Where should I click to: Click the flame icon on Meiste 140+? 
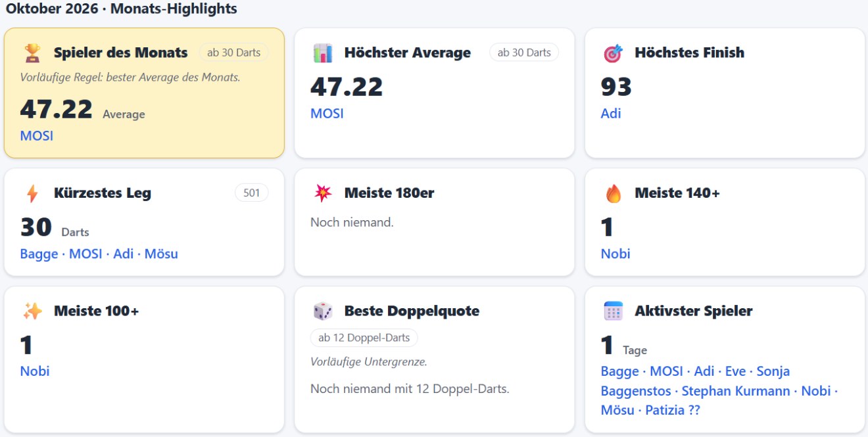tap(613, 193)
